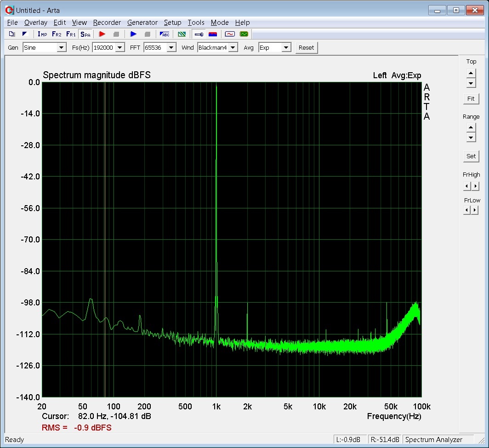
Task: Raise graph Top with the up arrow
Action: point(471,74)
